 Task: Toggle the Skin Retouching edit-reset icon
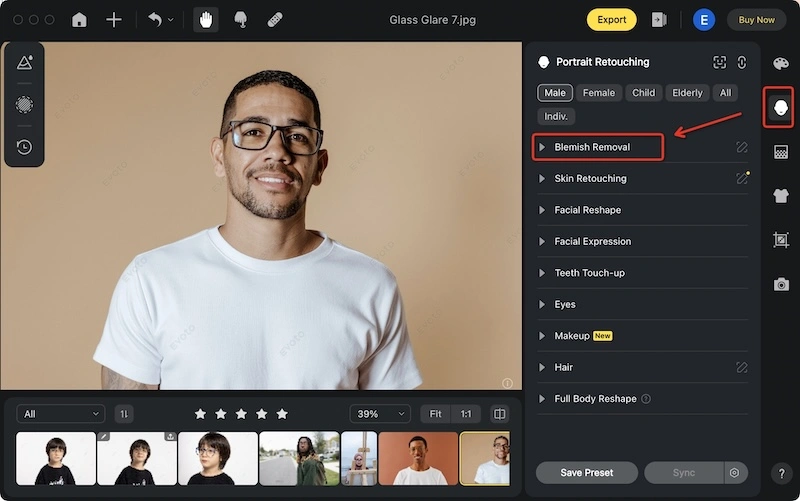click(x=741, y=178)
